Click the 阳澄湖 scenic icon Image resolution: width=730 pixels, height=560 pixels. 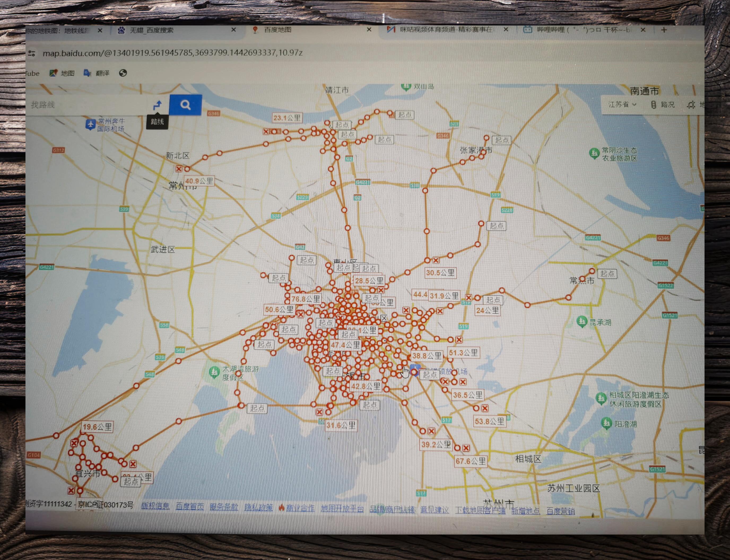tap(606, 423)
